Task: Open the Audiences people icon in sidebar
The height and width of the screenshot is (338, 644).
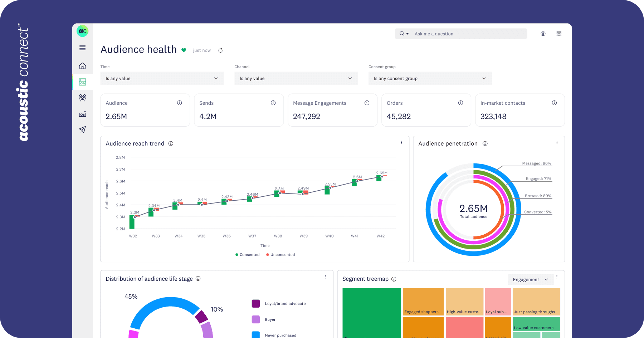Action: [x=82, y=98]
